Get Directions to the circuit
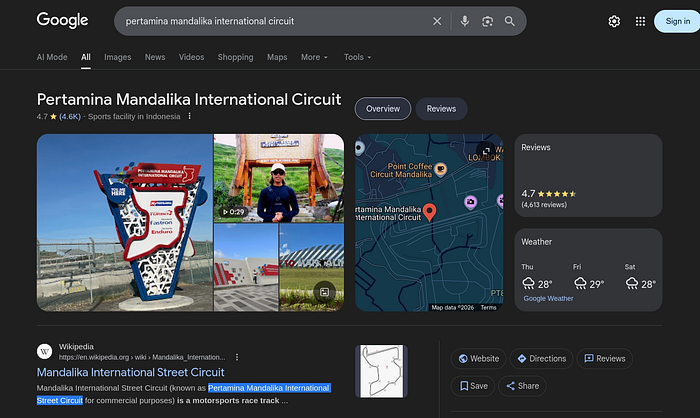Viewport: 700px width, 418px height. pyautogui.click(x=542, y=359)
